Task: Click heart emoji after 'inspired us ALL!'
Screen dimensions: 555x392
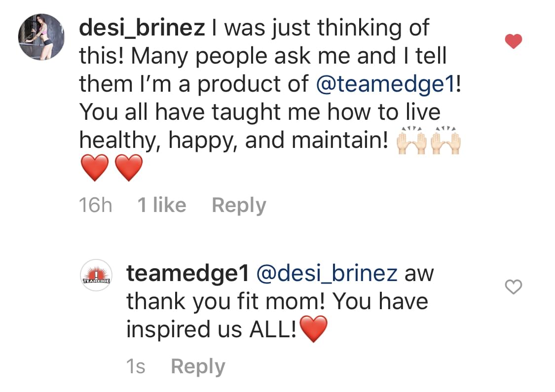Action: 314,329
